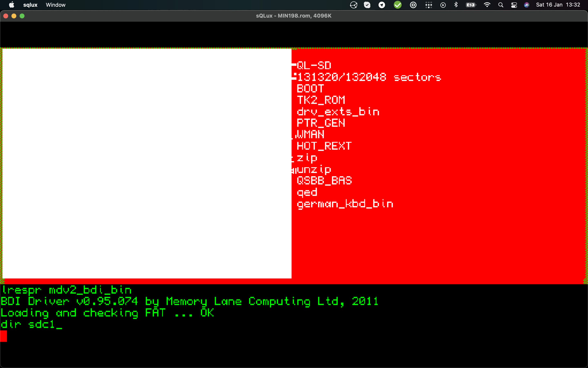Open the Bluetooth status menu
This screenshot has height=368, width=588.
(x=456, y=5)
